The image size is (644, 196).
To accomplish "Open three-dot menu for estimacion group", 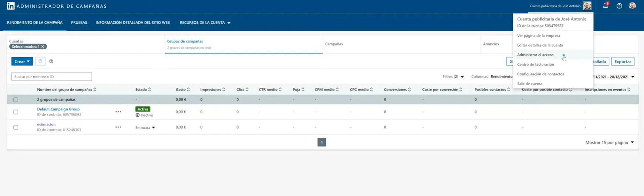I will (x=118, y=127).
